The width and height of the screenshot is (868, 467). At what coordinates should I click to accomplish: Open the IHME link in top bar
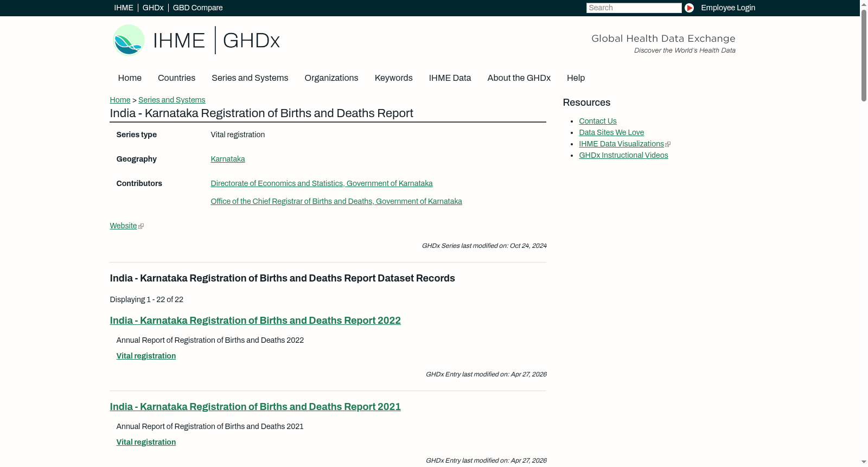(x=124, y=8)
